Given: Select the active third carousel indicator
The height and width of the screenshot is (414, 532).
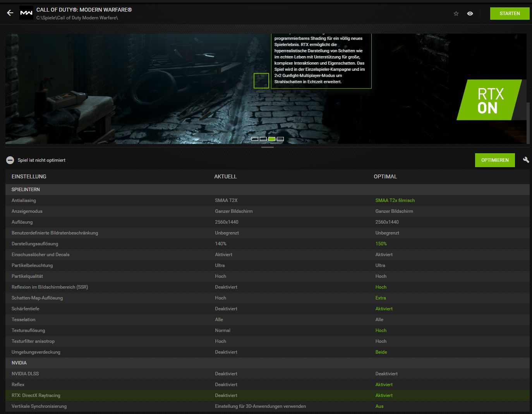Looking at the screenshot, I should (x=272, y=139).
